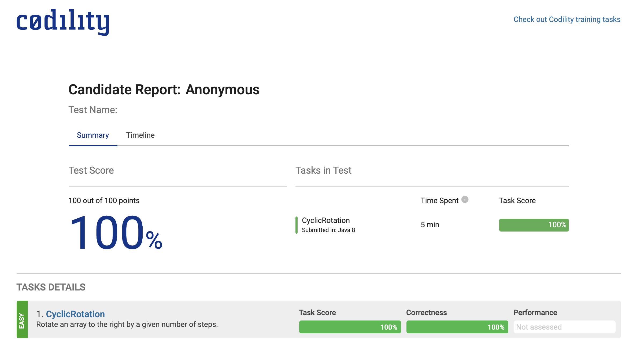Click 100 out of 100 points text
Image resolution: width=644 pixels, height=343 pixels.
point(104,201)
